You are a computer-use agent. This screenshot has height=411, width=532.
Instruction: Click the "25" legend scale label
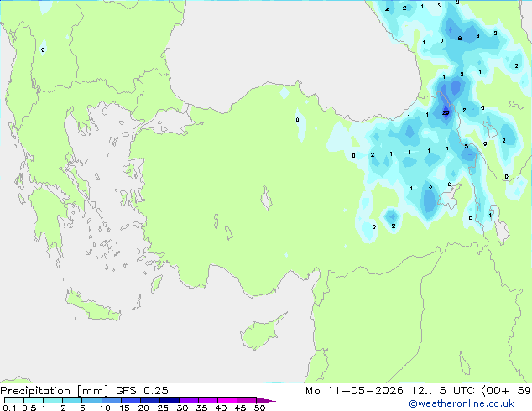click(x=163, y=408)
